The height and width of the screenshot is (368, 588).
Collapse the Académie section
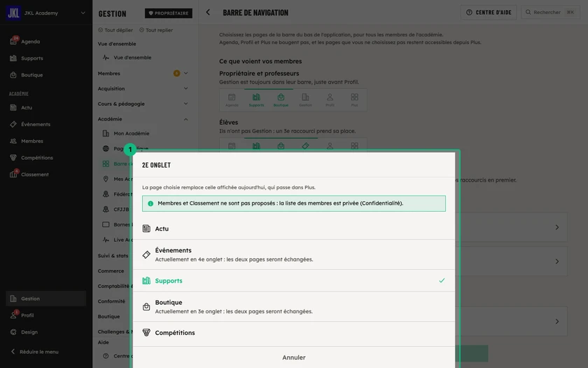coord(143,119)
